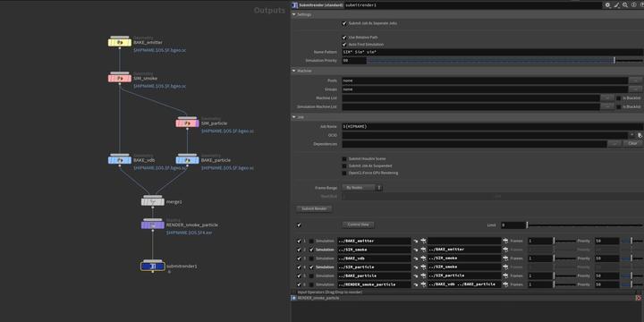Click node chooser icon beside ../SIM_smoke path

pyautogui.click(x=423, y=250)
